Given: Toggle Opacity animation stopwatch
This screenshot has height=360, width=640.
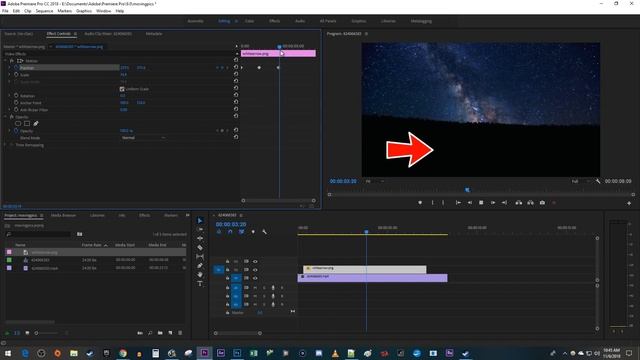Looking at the screenshot, I should 16,131.
